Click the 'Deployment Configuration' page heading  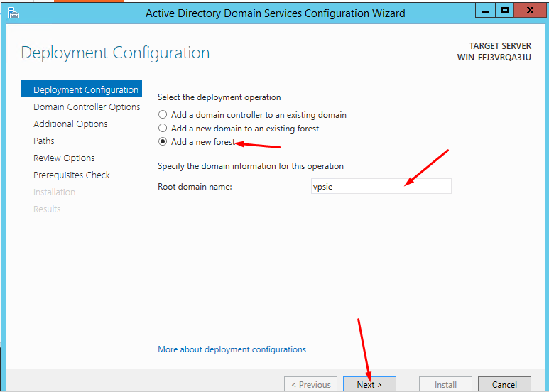click(x=116, y=53)
